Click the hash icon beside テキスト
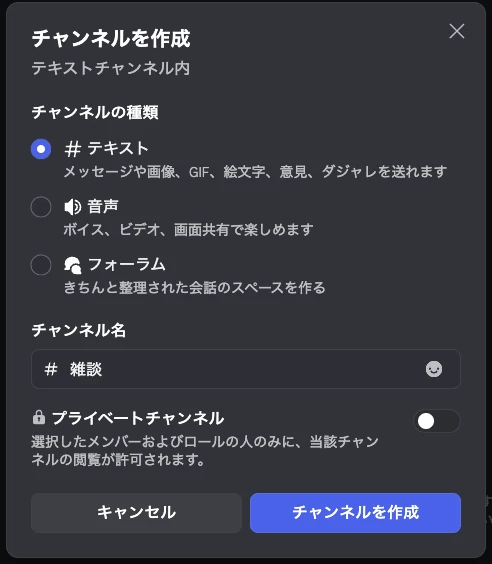492x564 pixels. [x=73, y=149]
